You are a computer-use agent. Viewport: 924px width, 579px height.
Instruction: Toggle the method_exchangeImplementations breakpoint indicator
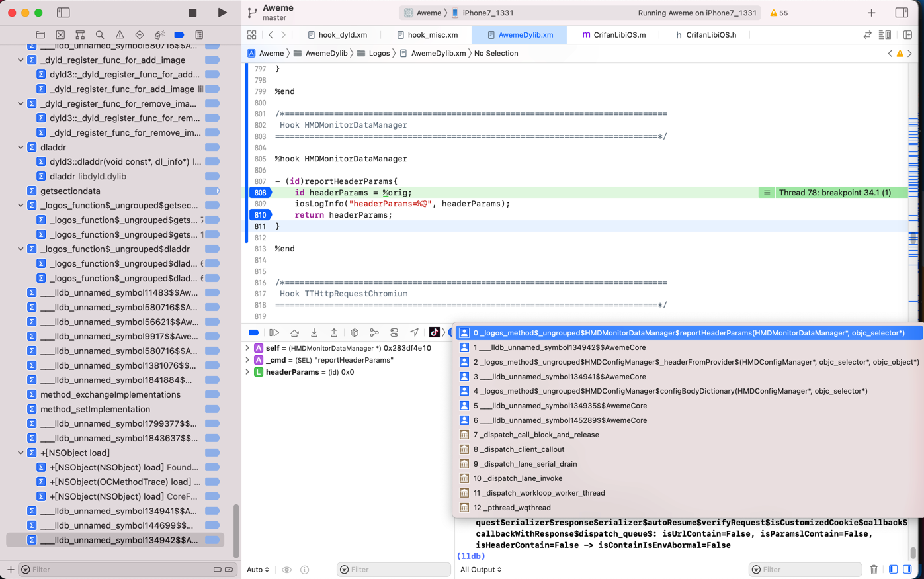[212, 395]
